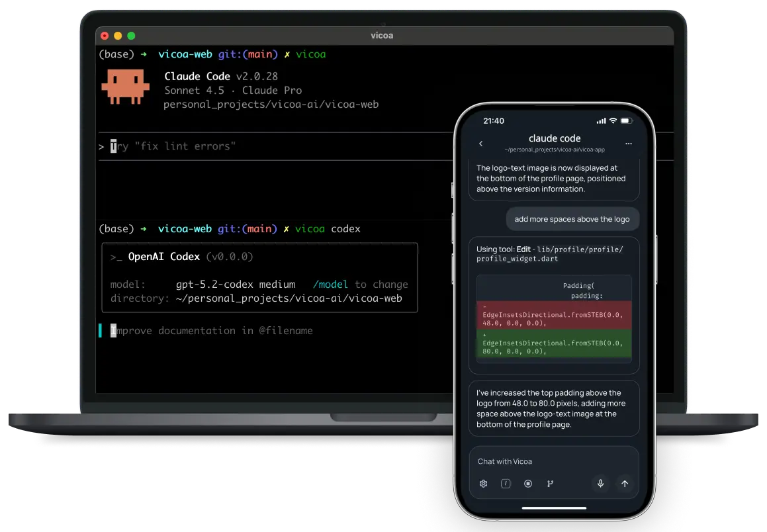767x532 pixels.
Task: Click the Claude Code pixel mascot logo
Action: (125, 87)
